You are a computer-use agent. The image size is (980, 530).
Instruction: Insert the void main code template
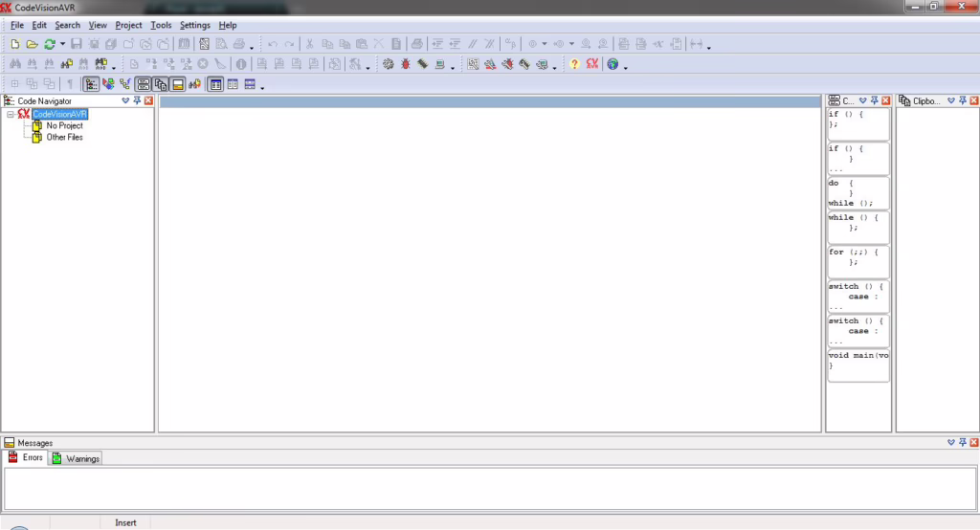click(858, 365)
